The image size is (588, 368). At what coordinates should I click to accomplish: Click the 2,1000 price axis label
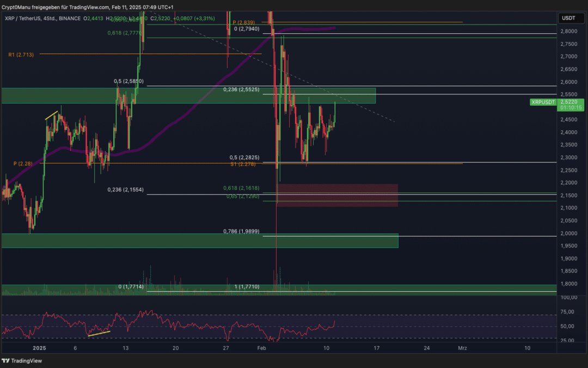point(568,208)
